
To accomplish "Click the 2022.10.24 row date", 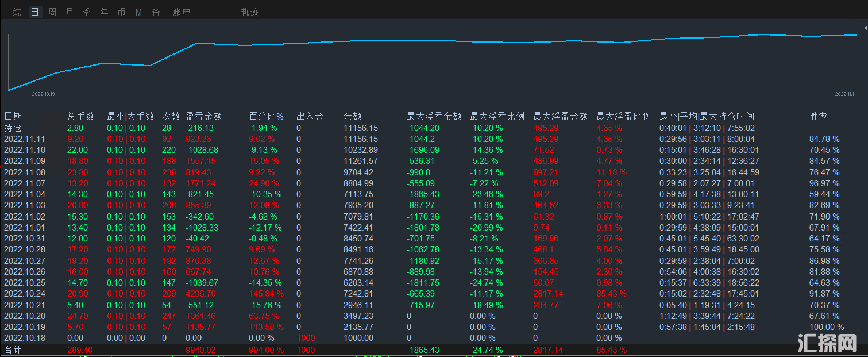I will [24, 294].
